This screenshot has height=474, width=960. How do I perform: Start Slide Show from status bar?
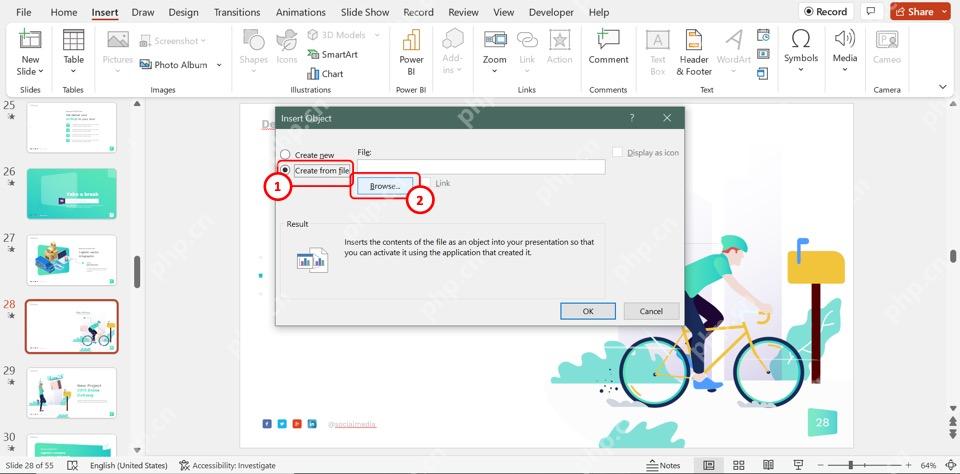[798, 465]
